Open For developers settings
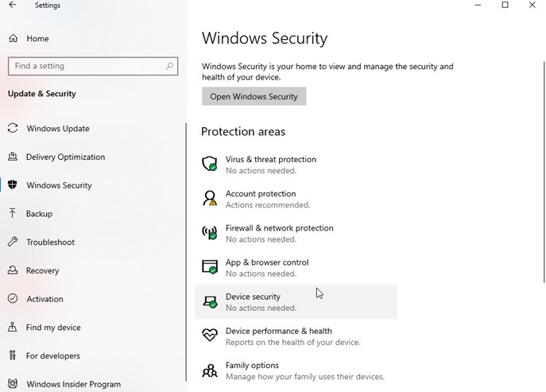The image size is (546, 392). tap(53, 355)
